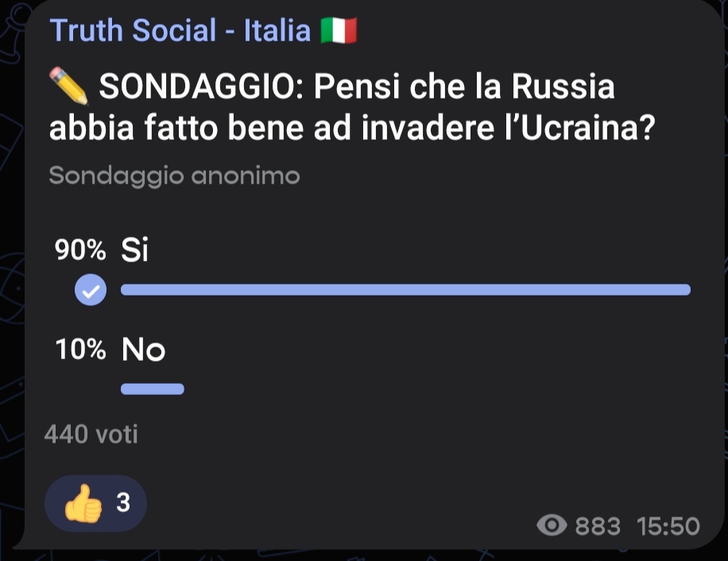
Task: Select the "Si" poll answer text
Action: pos(135,250)
